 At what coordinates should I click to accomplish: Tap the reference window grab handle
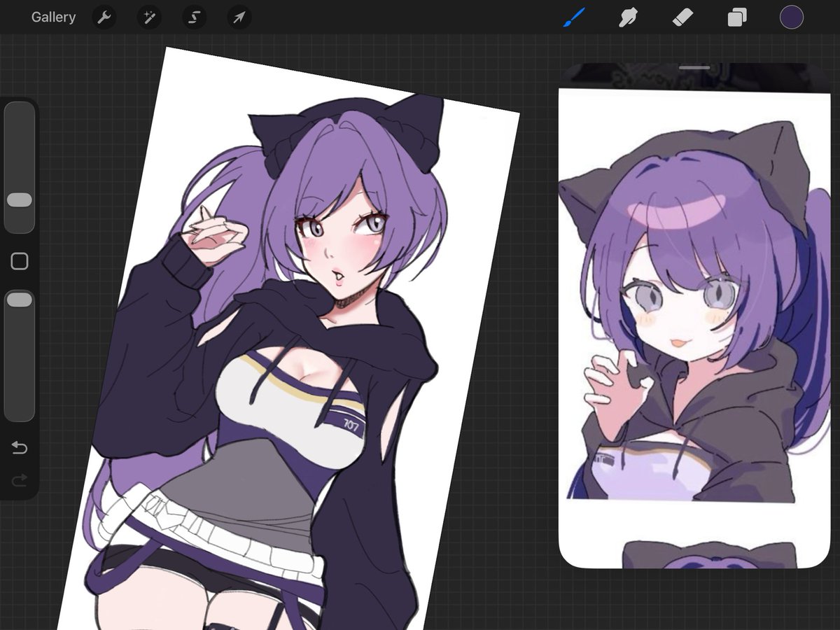[694, 68]
